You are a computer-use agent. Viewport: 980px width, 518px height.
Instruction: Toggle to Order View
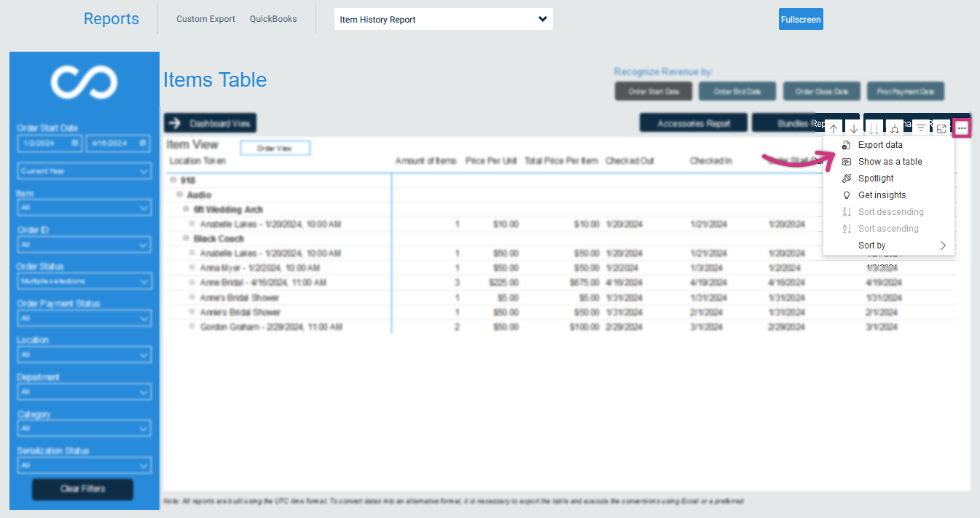(275, 147)
